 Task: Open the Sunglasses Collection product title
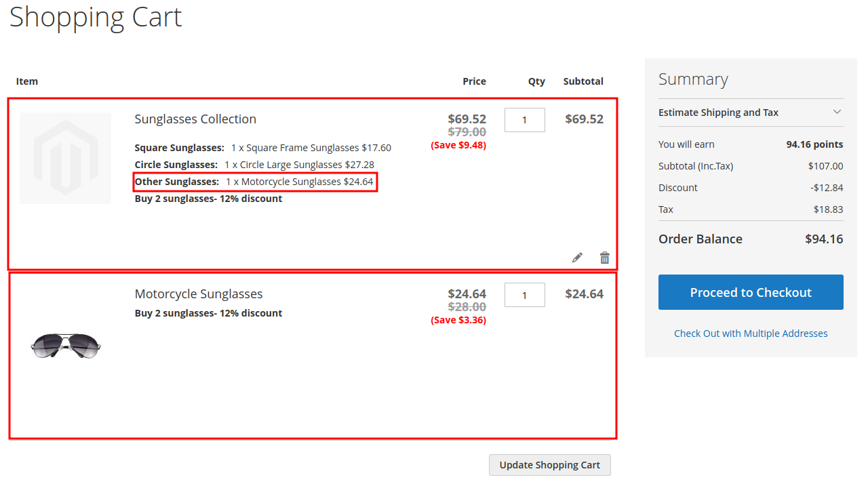(195, 119)
